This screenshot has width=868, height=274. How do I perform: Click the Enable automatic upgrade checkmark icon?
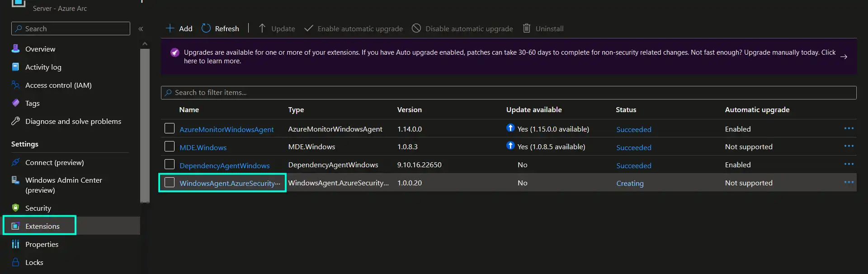[309, 28]
